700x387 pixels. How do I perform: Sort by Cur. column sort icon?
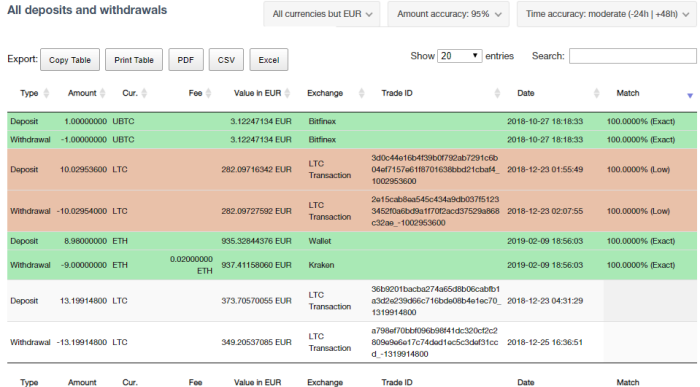(144, 93)
